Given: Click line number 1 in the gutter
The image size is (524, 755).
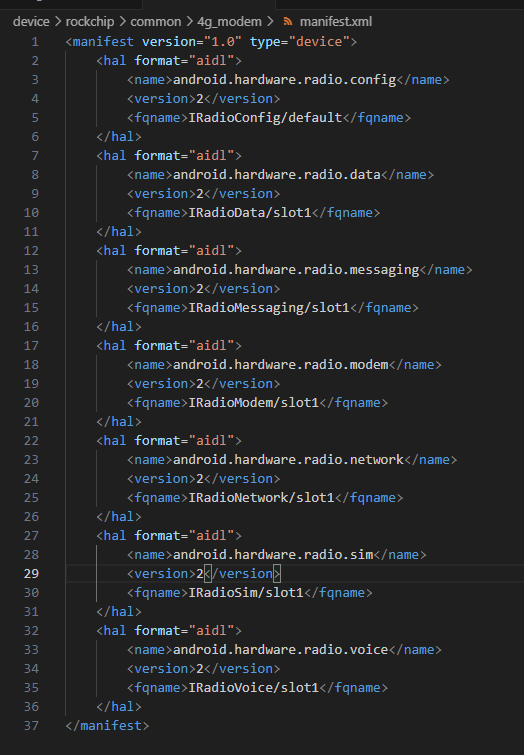Looking at the screenshot, I should tap(35, 42).
